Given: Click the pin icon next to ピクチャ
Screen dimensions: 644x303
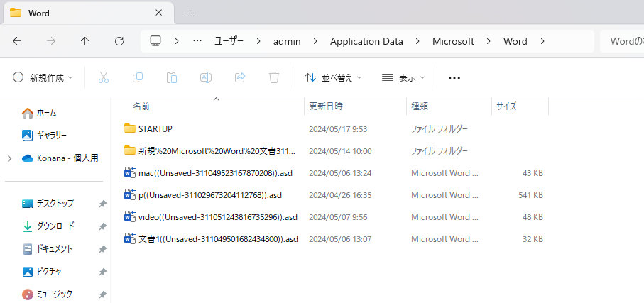Looking at the screenshot, I should coord(102,272).
